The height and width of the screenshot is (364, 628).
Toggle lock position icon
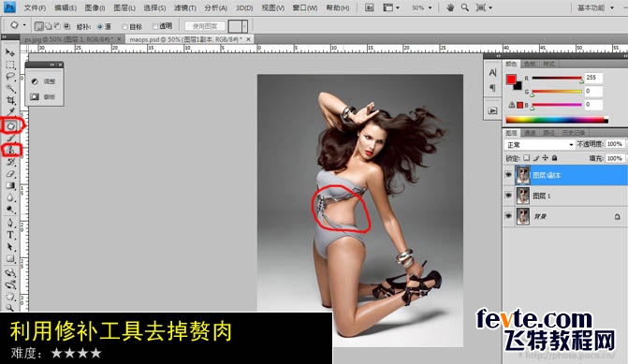click(x=545, y=158)
